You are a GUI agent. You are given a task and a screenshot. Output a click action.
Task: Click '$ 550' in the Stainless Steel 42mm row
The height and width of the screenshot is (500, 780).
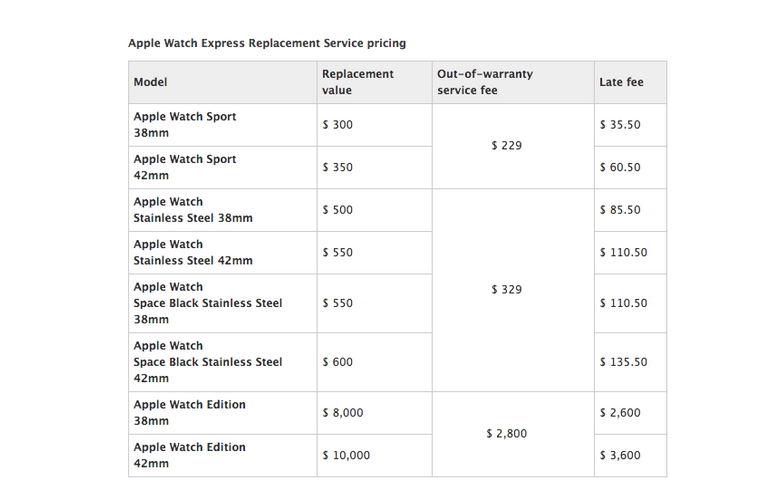pos(338,253)
